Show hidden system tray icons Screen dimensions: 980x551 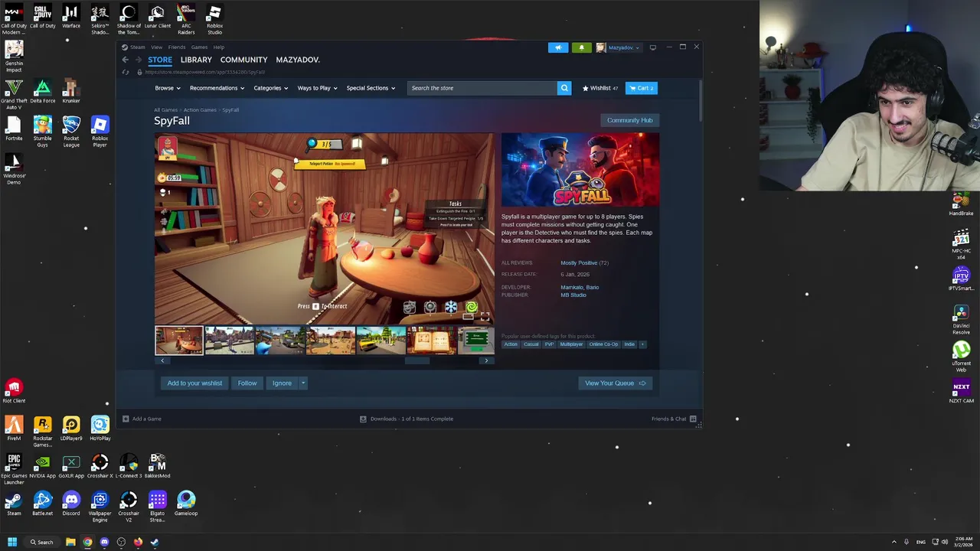(x=893, y=542)
